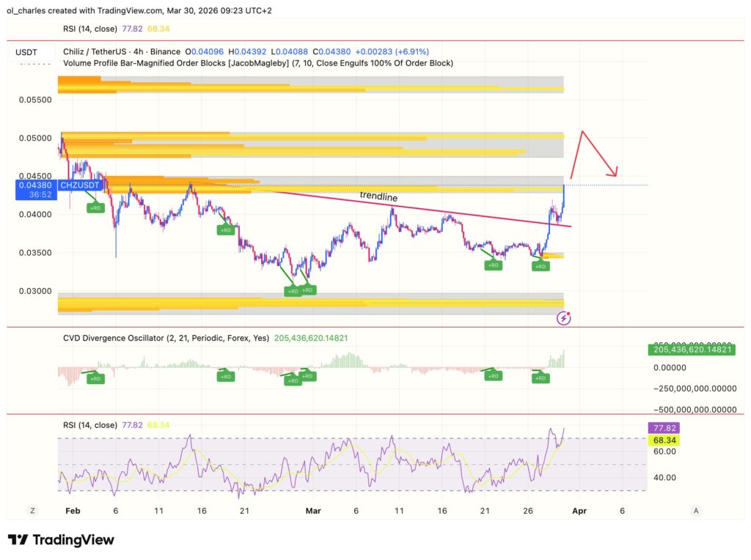
Task: Select the +RD signal marker below the February candles
Action: point(95,207)
